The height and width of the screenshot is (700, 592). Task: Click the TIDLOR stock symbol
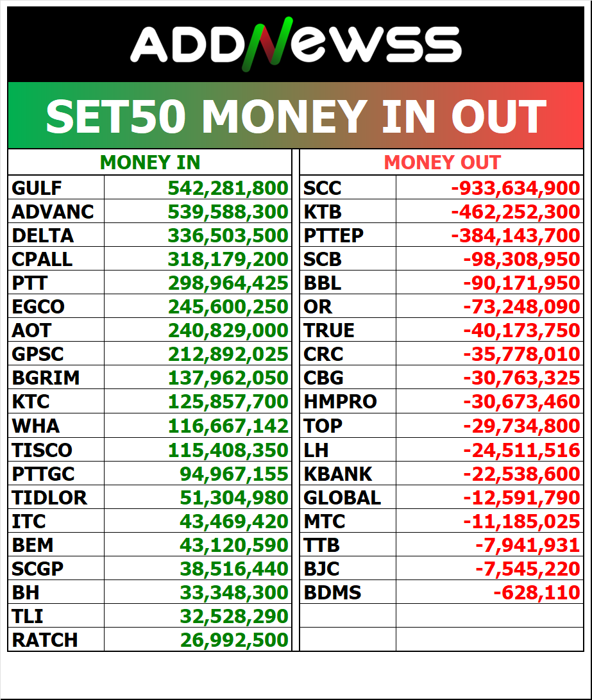pos(49,497)
